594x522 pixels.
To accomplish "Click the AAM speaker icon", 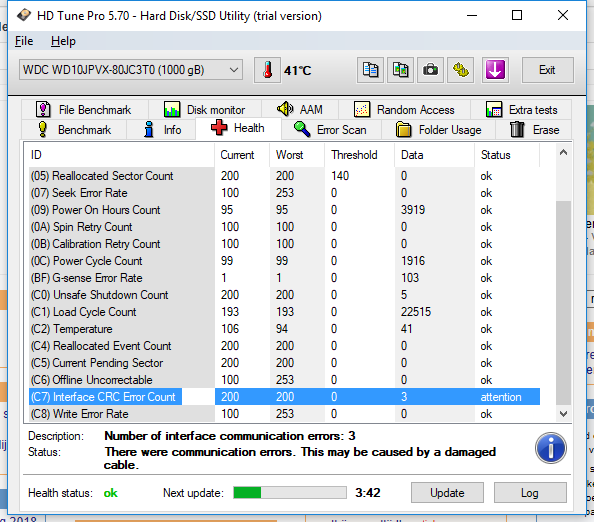I will [x=285, y=109].
